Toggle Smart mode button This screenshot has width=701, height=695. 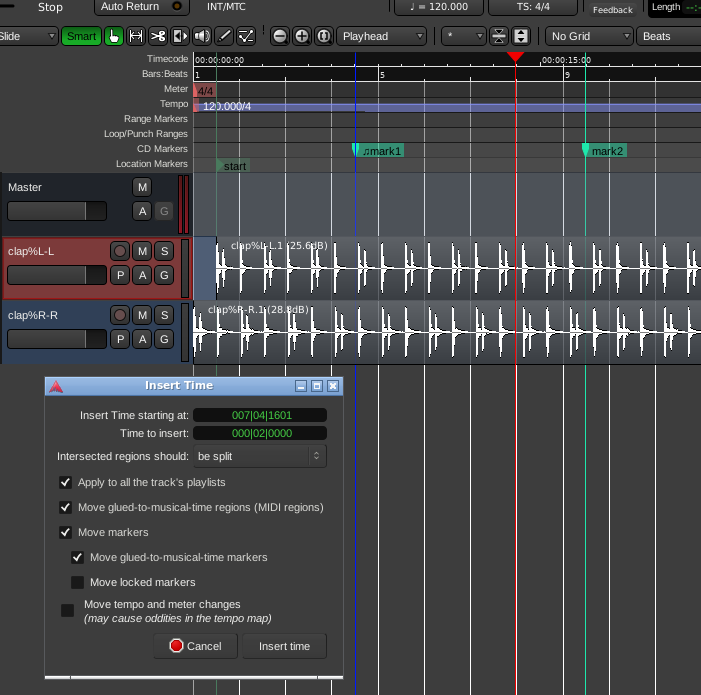coord(81,36)
